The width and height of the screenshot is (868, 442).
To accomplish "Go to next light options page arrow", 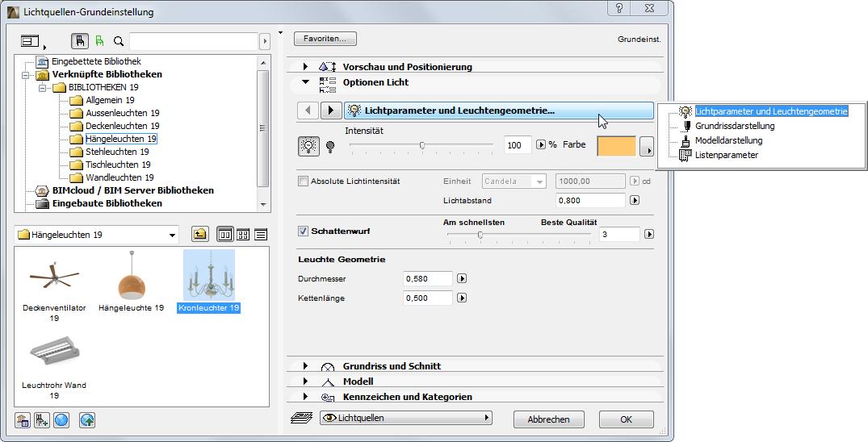I will point(330,110).
